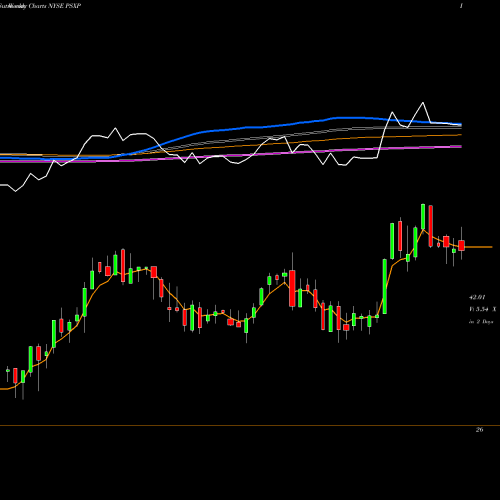Click the highest red candle at chart peak
Screen dimensions: 500x500
click(431, 226)
